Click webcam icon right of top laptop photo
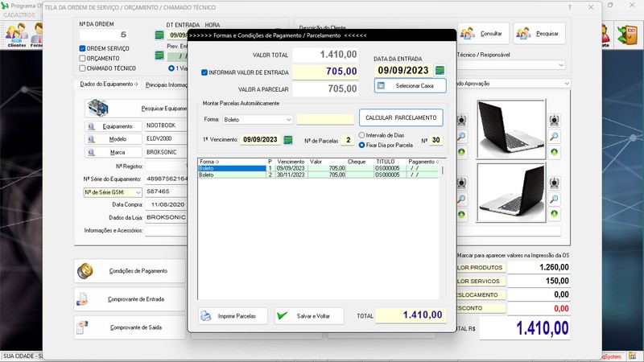The height and width of the screenshot is (362, 644). click(x=555, y=120)
